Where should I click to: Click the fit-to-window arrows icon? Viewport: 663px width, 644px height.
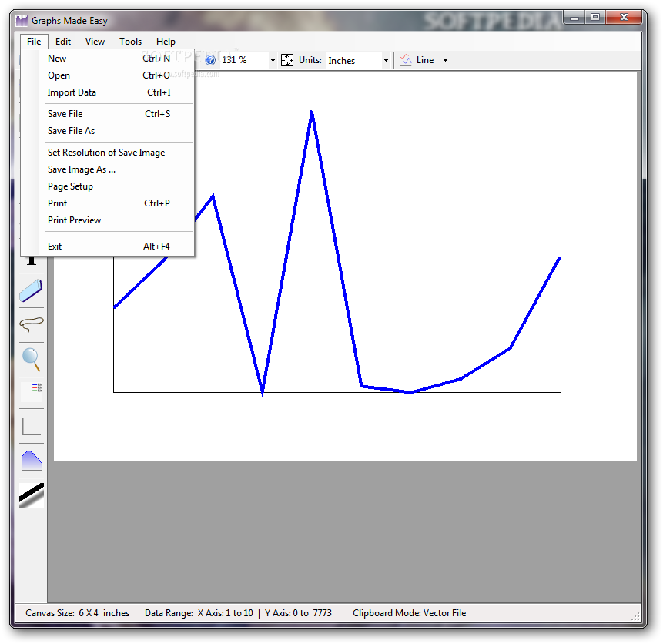pos(287,60)
